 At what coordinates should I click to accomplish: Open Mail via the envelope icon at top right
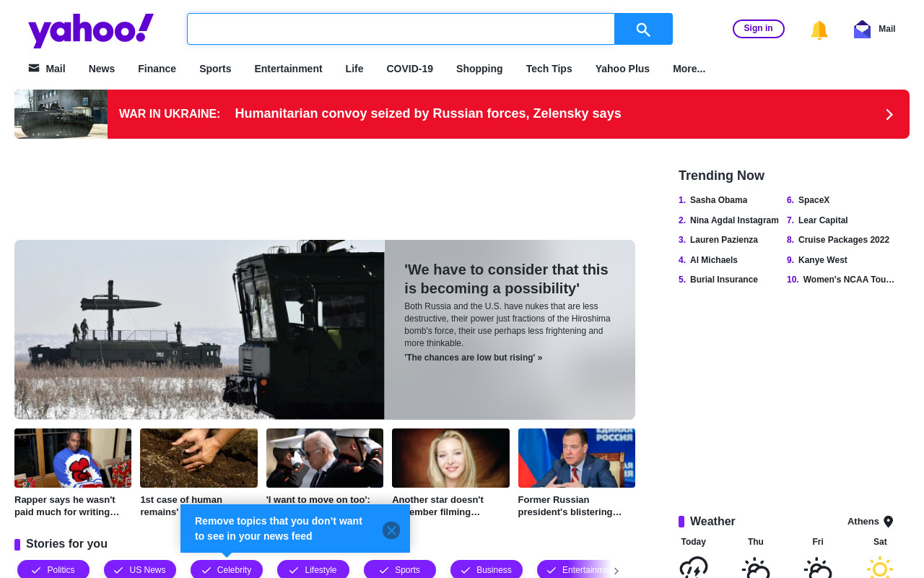[862, 29]
